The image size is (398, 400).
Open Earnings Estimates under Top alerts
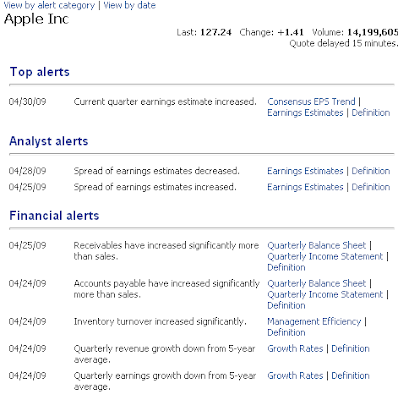click(305, 113)
